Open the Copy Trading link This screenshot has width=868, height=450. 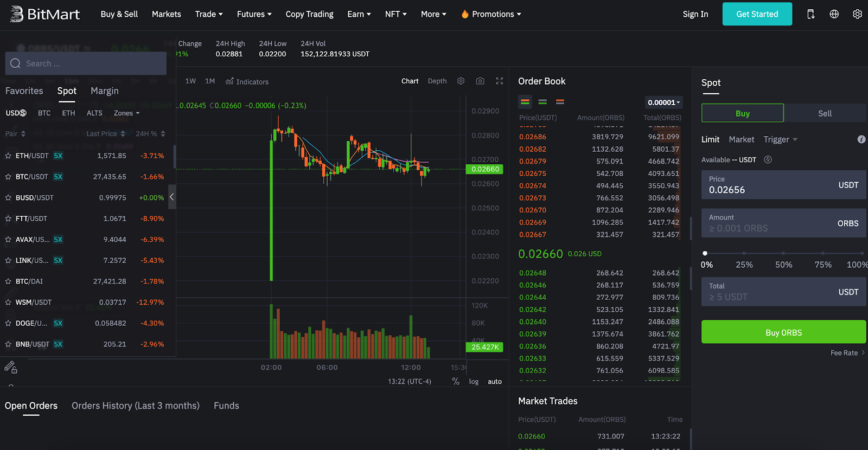pos(310,14)
